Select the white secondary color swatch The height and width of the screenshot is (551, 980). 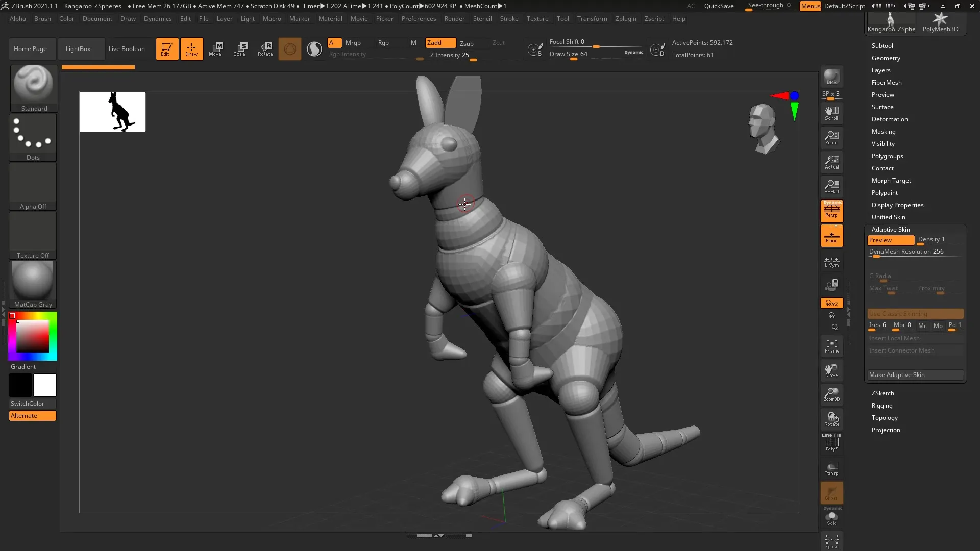pyautogui.click(x=45, y=385)
